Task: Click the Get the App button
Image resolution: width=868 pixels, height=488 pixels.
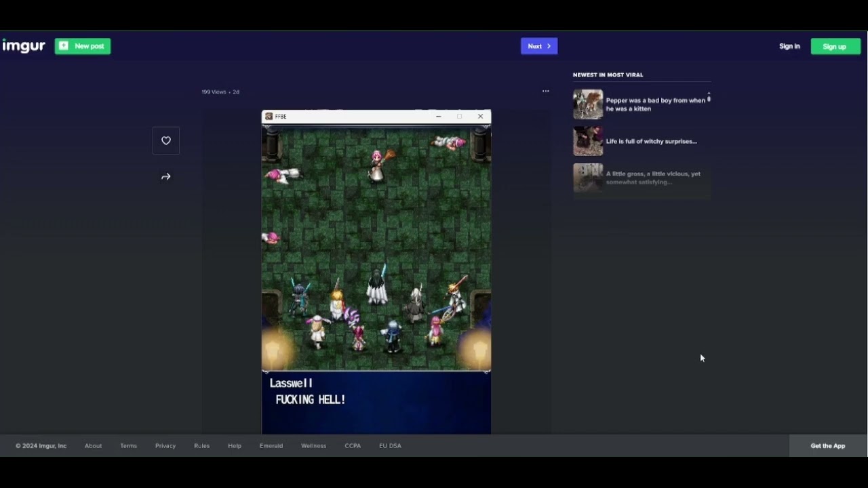Action: (828, 446)
